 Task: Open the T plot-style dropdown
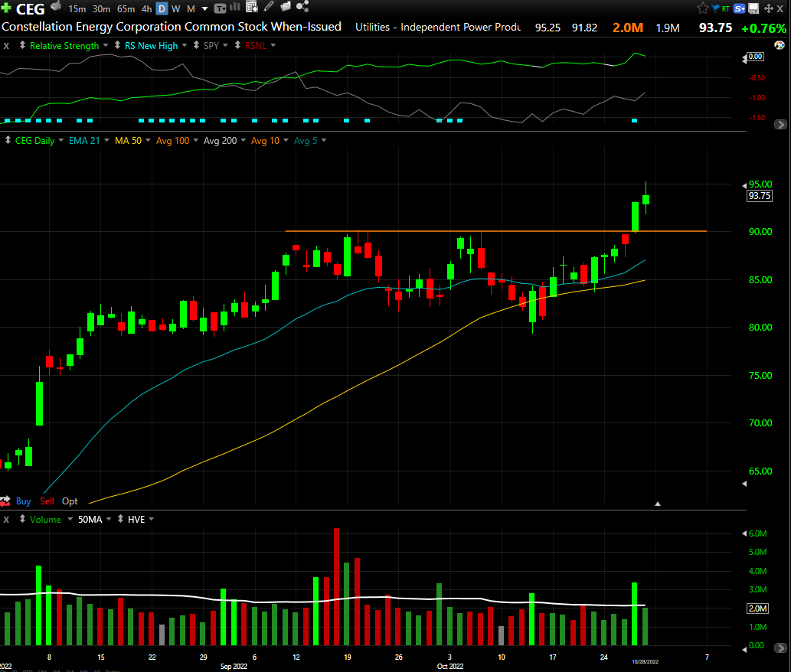220,8
